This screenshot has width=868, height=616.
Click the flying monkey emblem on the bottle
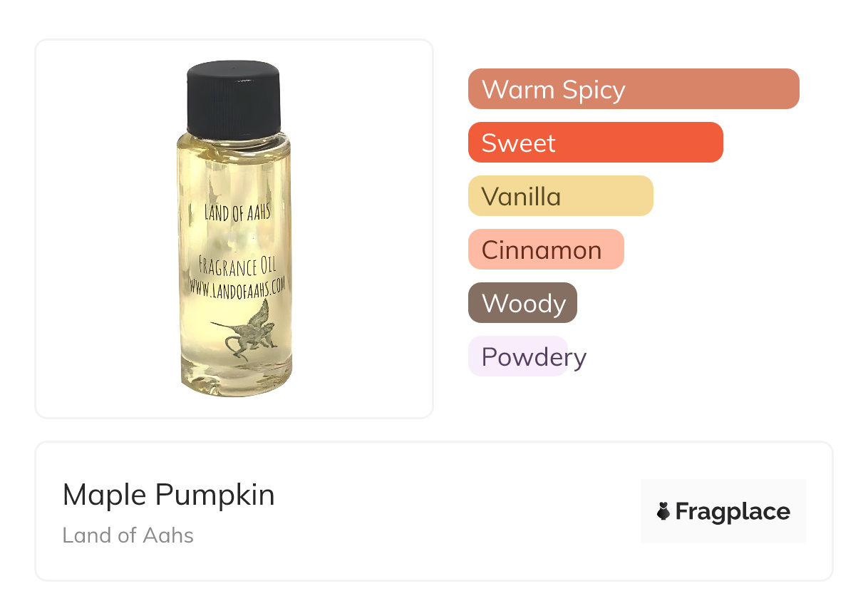click(x=247, y=330)
